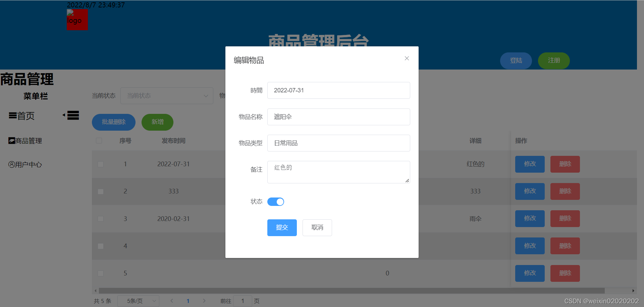Expand the menu icon right of 首页
Screen dimensions: 644x307
[x=73, y=115]
